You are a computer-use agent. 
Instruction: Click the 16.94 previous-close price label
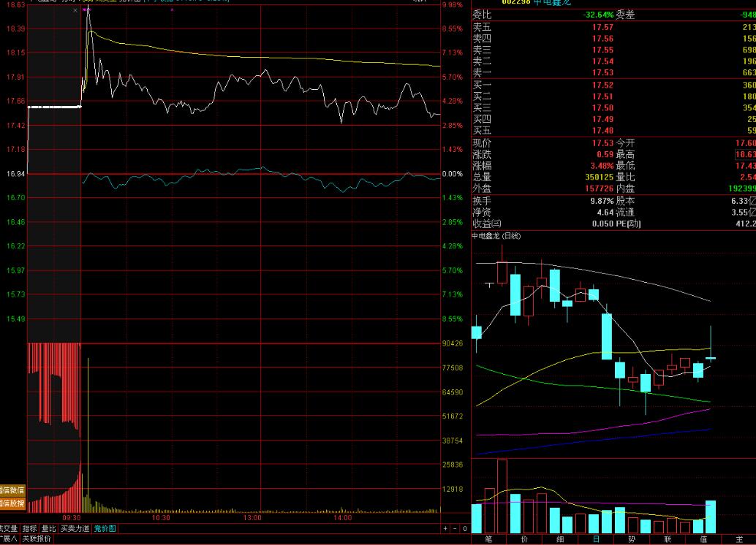pyautogui.click(x=15, y=173)
